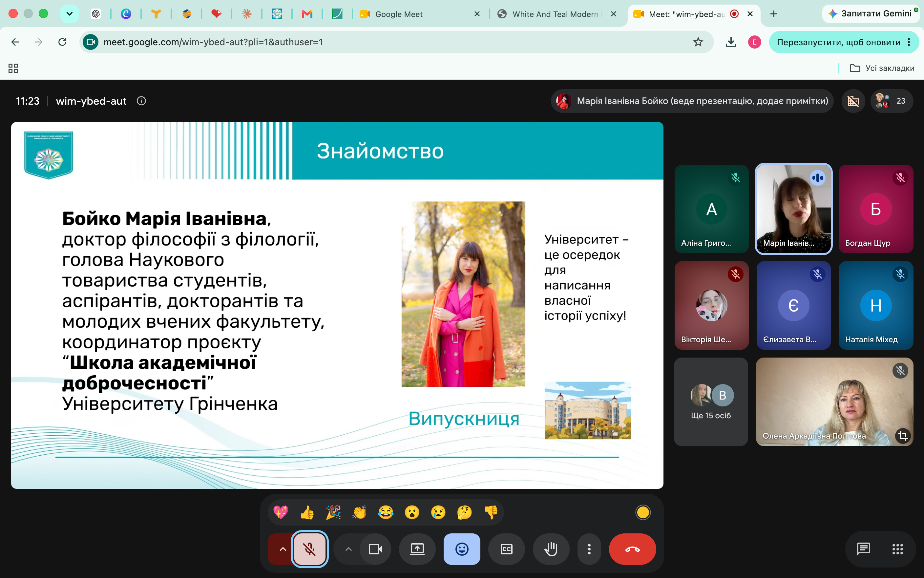
Task: Expand audio settings arrow beside microphone
Action: (x=283, y=549)
